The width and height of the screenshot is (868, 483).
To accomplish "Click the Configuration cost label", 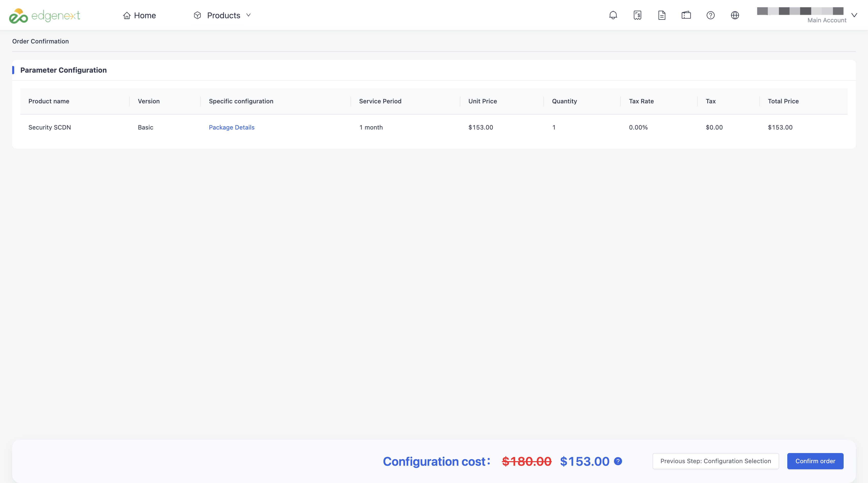I will coord(436,461).
